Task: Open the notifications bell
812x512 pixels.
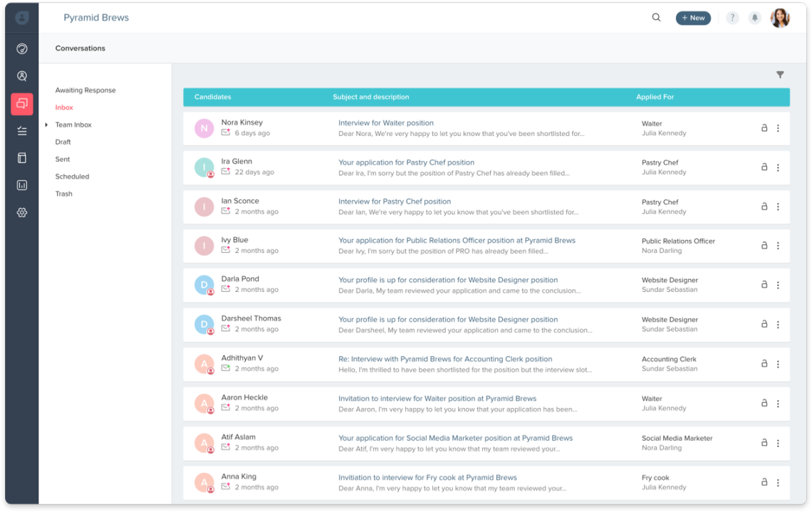Action: click(x=755, y=17)
